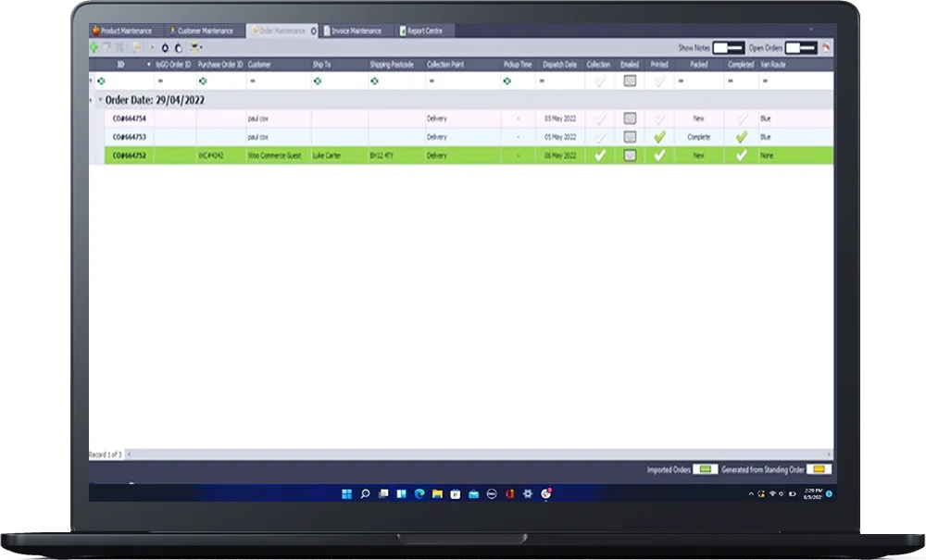
Task: Switch to the Product Maintenance tab
Action: click(x=122, y=31)
